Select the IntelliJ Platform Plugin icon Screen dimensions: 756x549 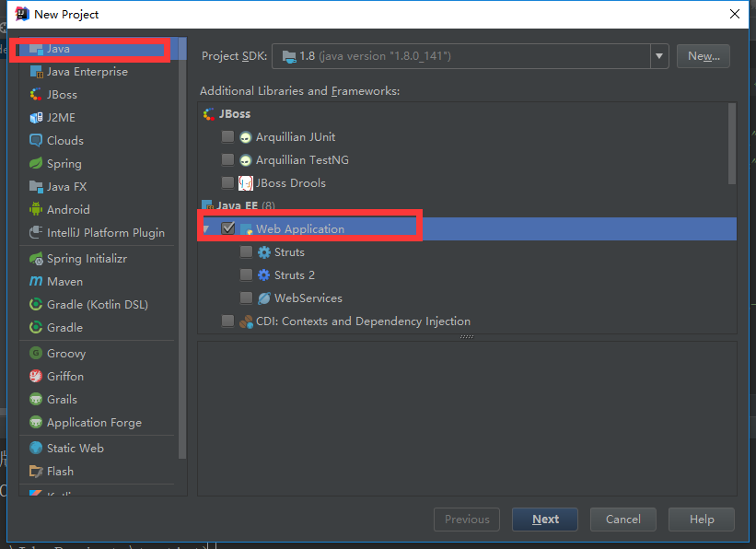pos(36,232)
